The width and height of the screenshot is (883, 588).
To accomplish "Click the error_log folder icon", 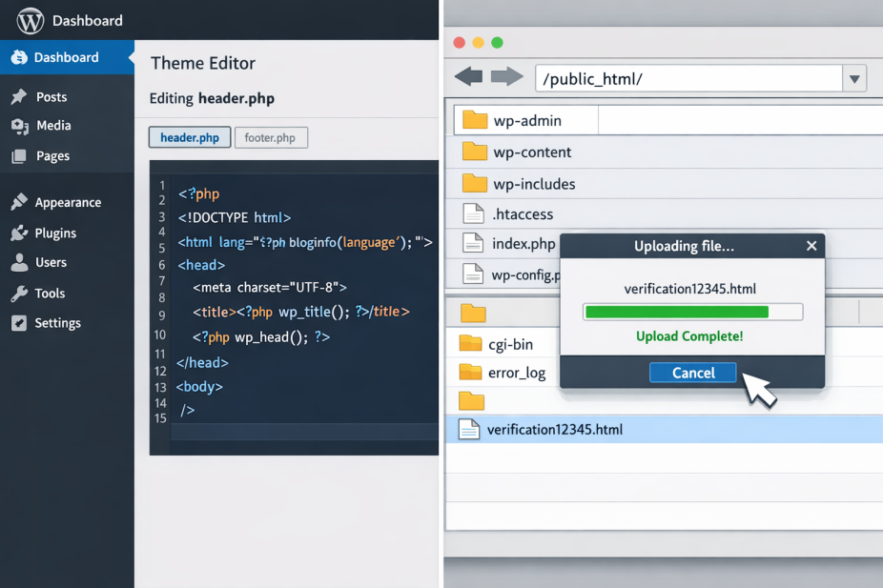I will click(x=470, y=372).
